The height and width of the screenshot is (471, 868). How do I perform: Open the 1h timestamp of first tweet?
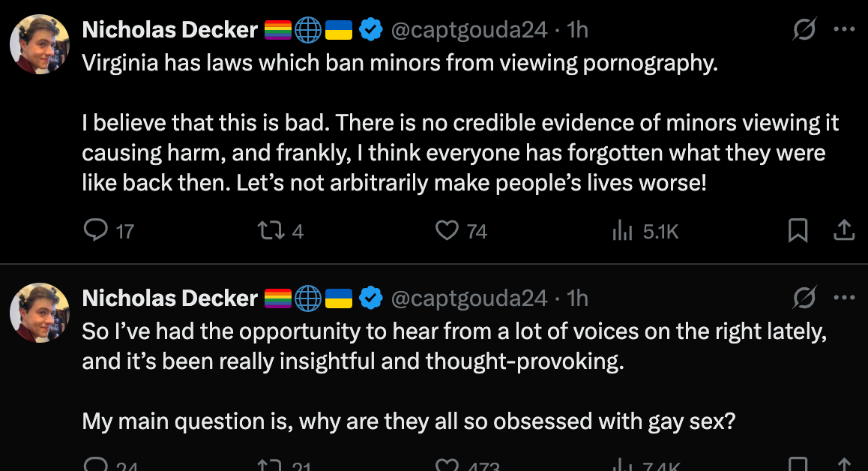click(577, 30)
